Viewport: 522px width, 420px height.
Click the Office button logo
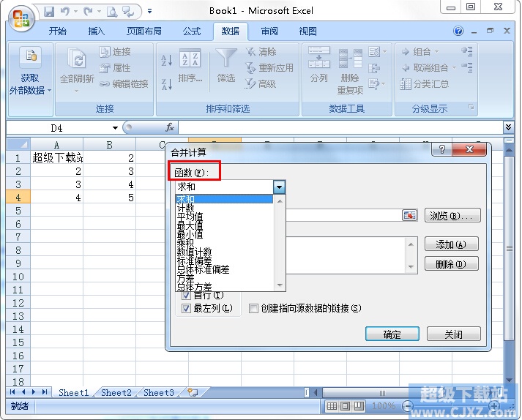click(22, 17)
